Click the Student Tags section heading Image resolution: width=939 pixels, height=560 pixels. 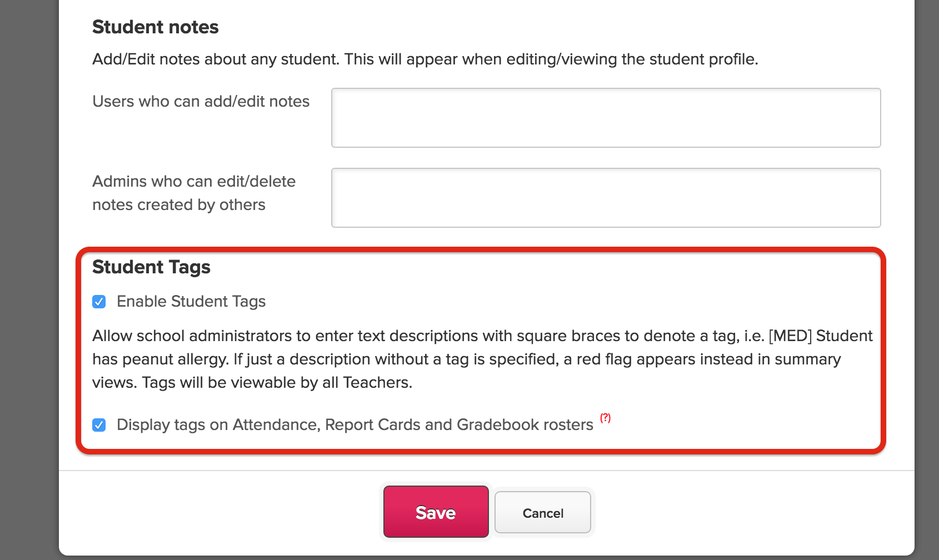[x=151, y=267]
